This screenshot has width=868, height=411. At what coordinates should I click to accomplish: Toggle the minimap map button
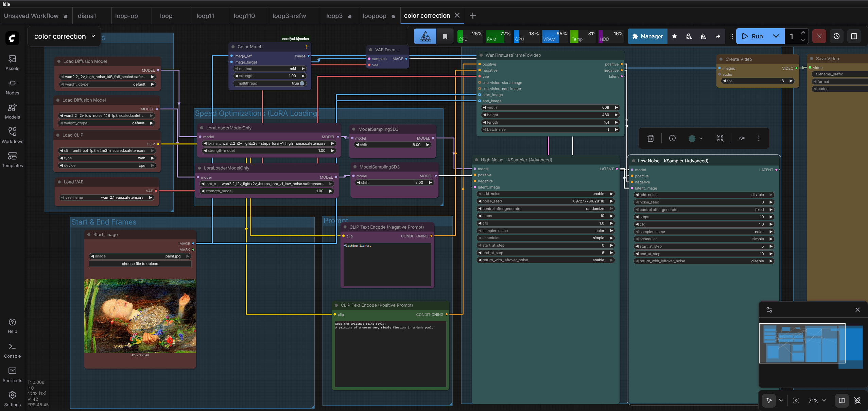[842, 400]
